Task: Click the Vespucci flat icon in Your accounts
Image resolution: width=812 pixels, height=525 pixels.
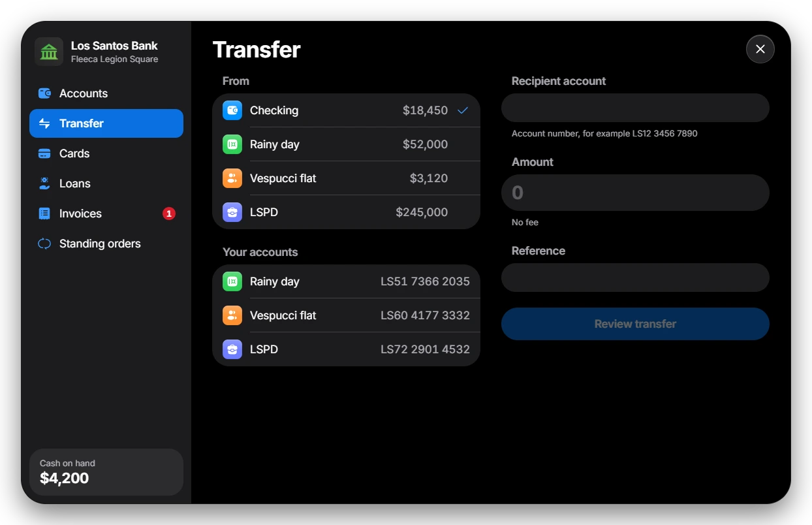Action: 232,315
